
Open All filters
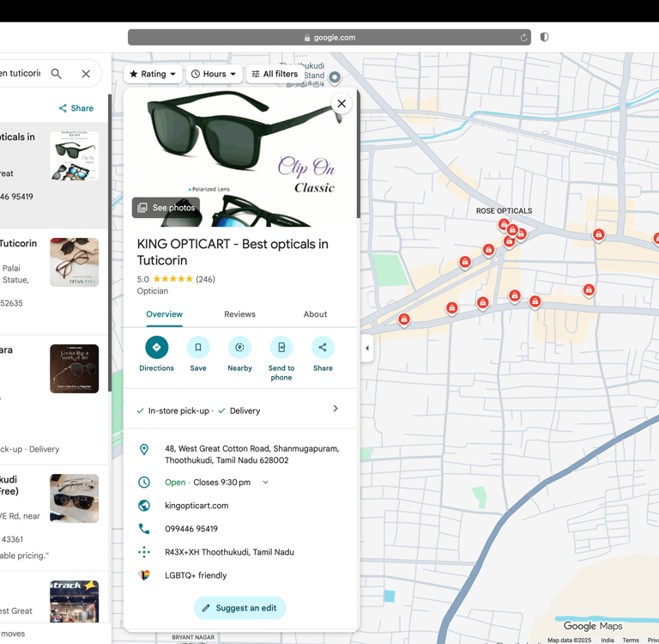(x=275, y=74)
